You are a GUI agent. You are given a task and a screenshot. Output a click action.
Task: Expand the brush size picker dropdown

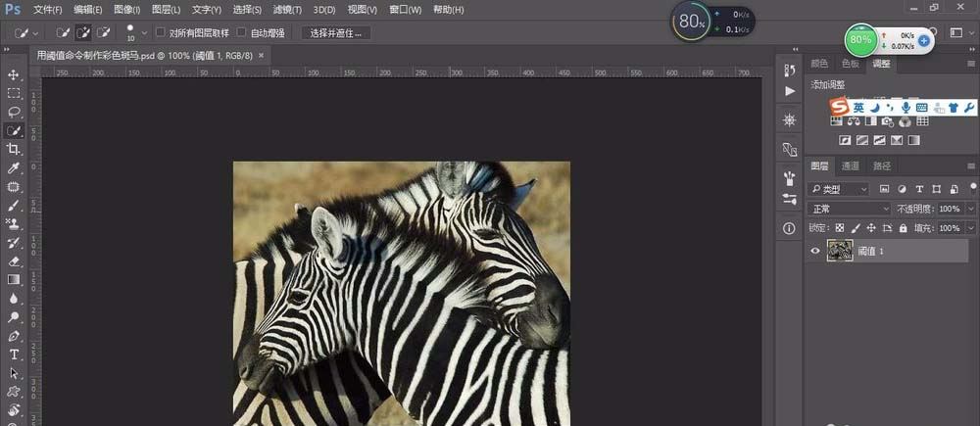145,33
